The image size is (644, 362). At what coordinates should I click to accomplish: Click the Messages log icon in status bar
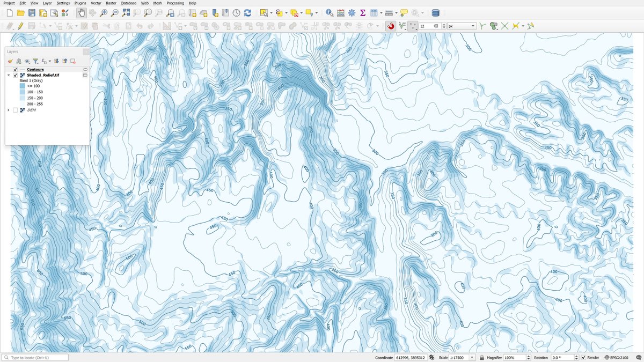[x=639, y=358]
